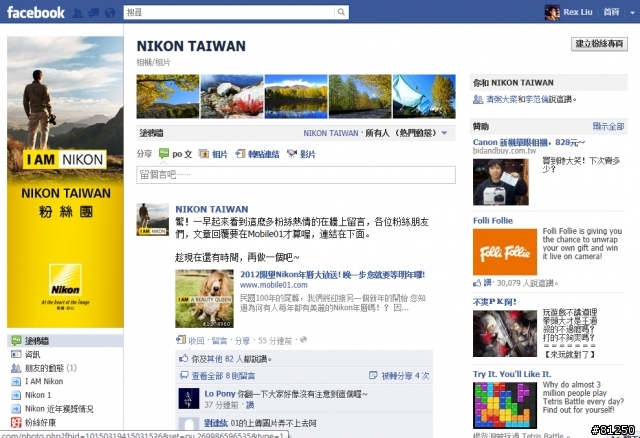The height and width of the screenshot is (438, 640).
Task: Click the friends-who-like icon beside names
Action: click(x=478, y=99)
